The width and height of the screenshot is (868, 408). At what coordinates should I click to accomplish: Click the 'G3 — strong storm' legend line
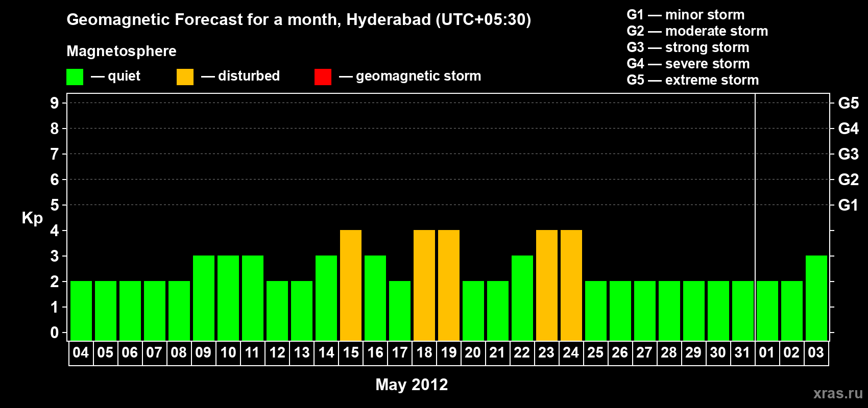click(688, 47)
